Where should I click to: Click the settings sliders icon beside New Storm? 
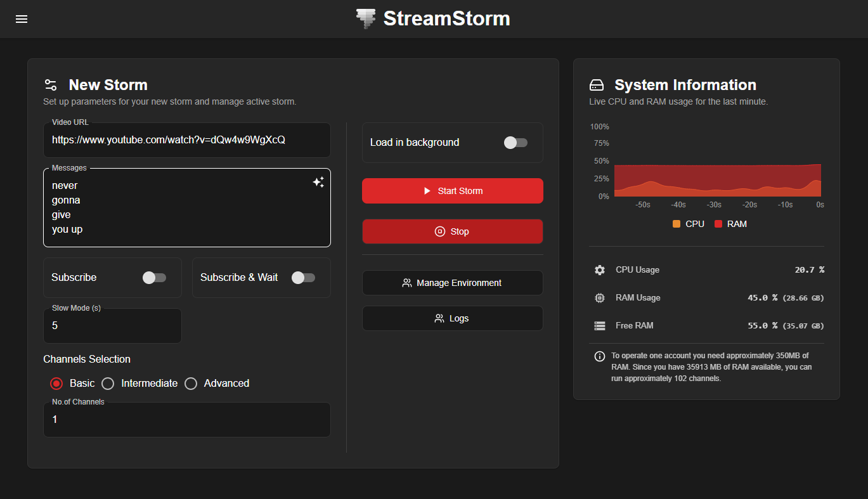pyautogui.click(x=50, y=84)
